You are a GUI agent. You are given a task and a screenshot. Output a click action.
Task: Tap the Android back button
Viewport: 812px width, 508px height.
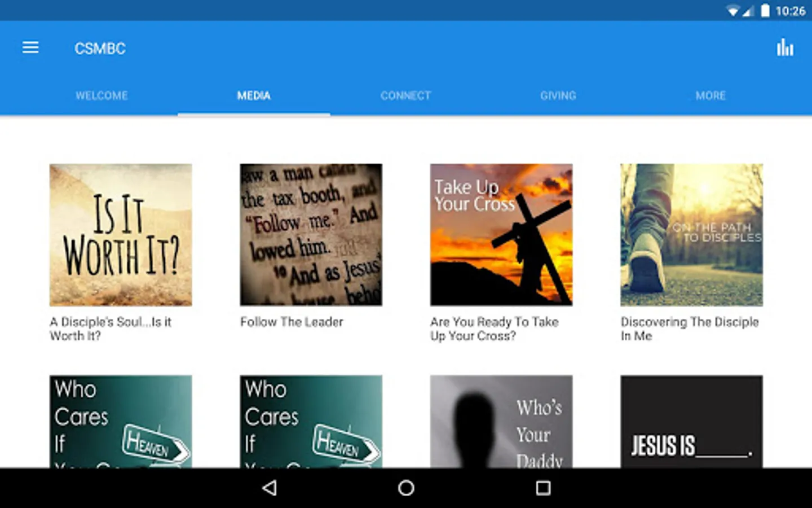click(x=270, y=488)
